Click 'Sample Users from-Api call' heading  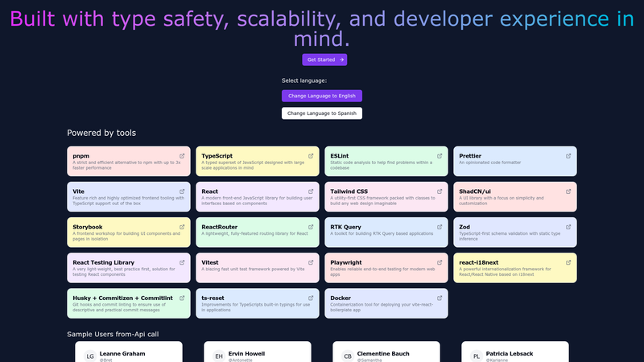113,334
